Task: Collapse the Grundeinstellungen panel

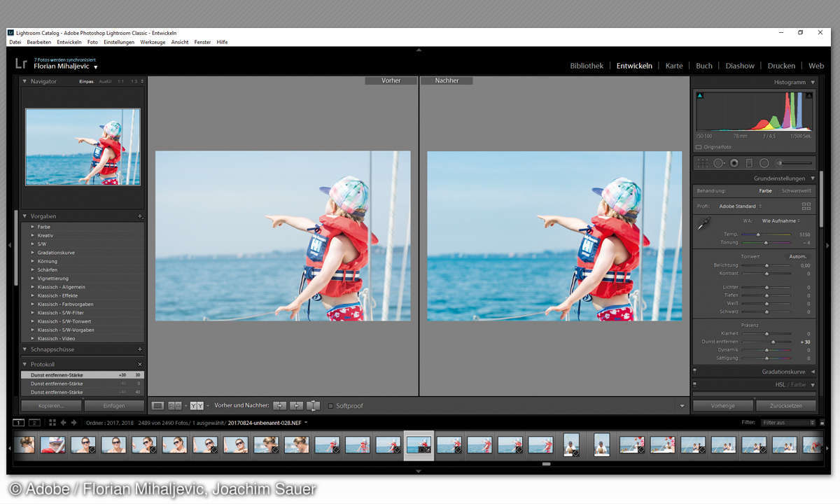Action: (x=812, y=178)
